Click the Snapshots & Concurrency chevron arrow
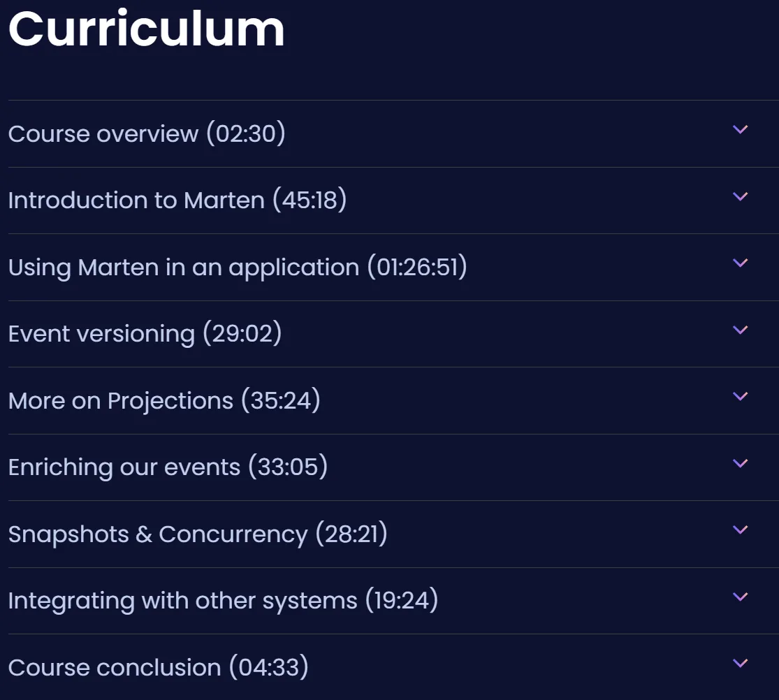 coord(741,530)
